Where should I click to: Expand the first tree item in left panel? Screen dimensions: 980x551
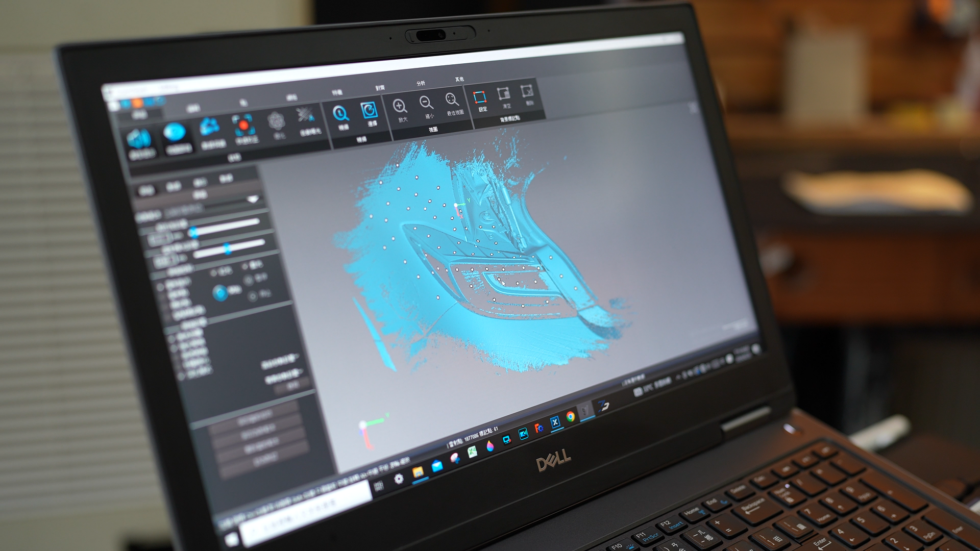point(161,287)
